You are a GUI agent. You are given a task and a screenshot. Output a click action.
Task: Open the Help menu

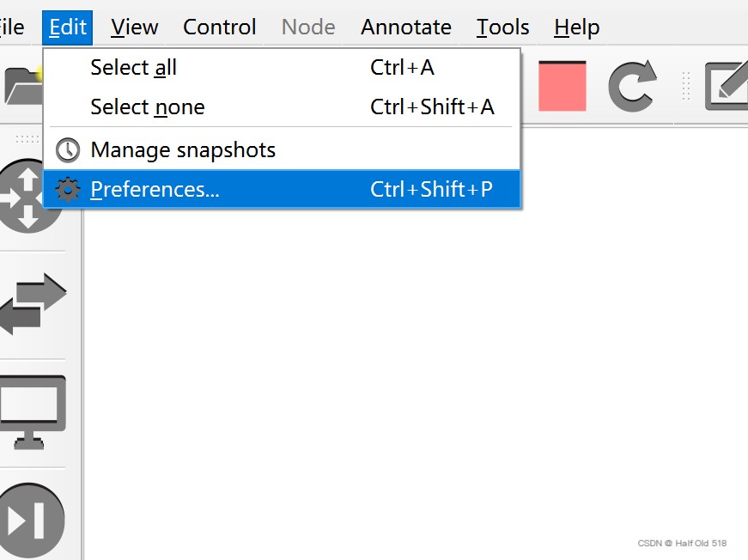click(x=577, y=27)
